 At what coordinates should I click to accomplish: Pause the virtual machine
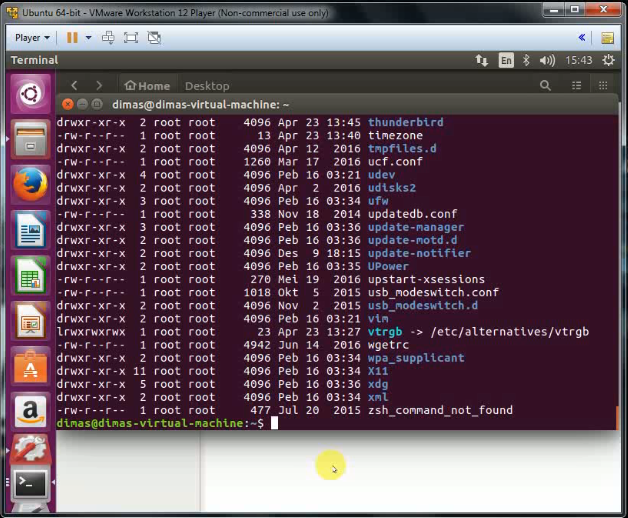coord(72,38)
